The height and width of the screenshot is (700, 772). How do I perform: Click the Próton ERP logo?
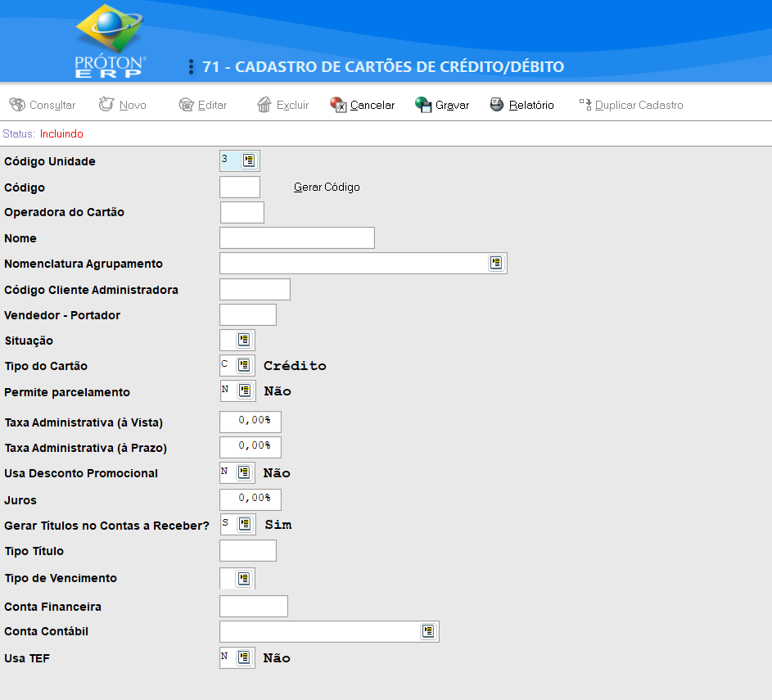[111, 41]
